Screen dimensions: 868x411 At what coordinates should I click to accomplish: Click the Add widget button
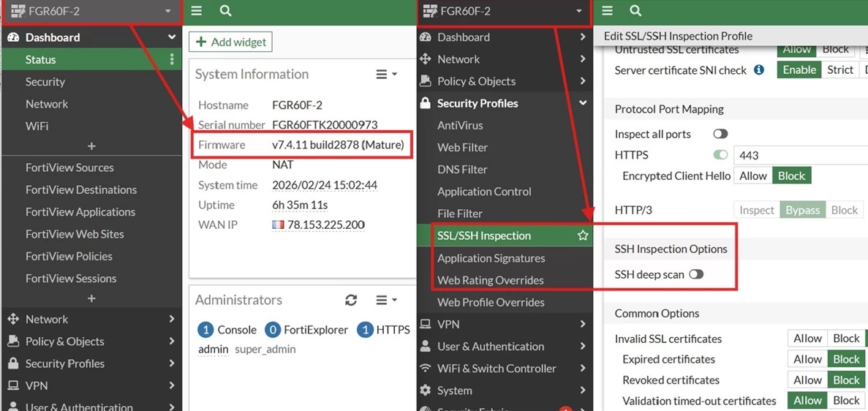click(231, 42)
